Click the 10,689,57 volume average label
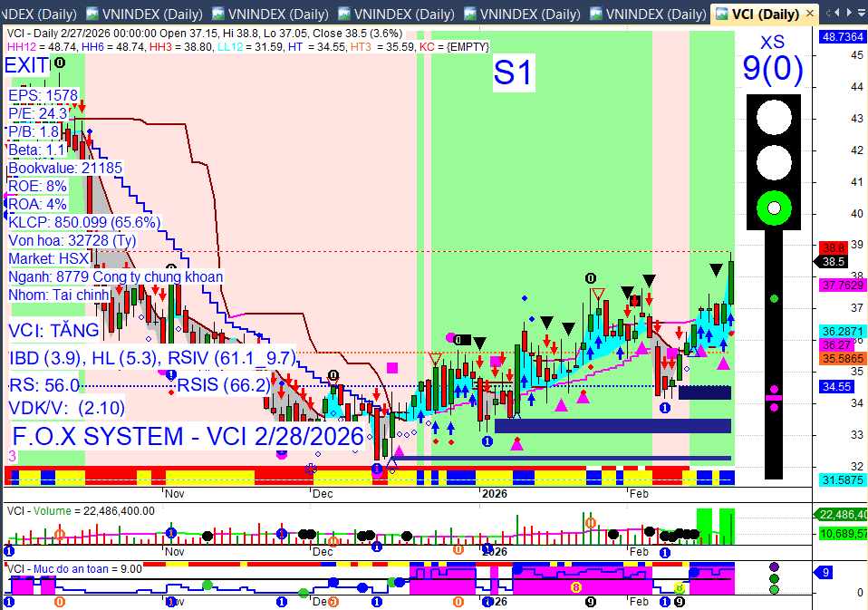This screenshot has height=610, width=868. (844, 534)
